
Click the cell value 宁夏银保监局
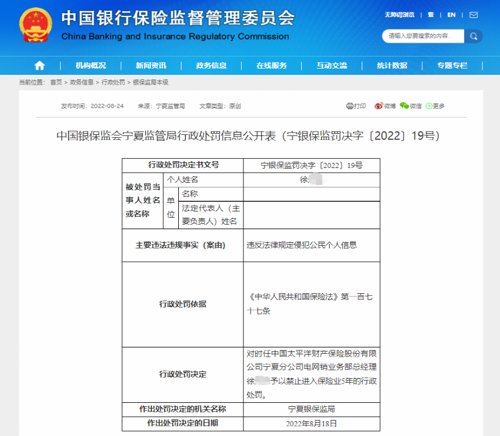[312, 409]
